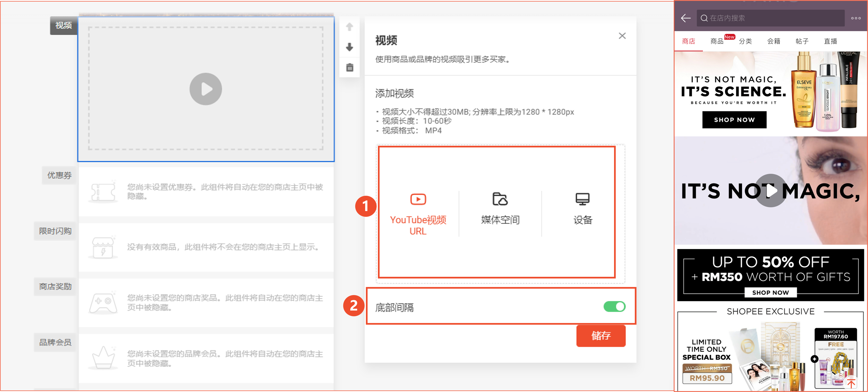The image size is (868, 392).
Task: Click back-to-top arrow in preview
Action: click(851, 384)
